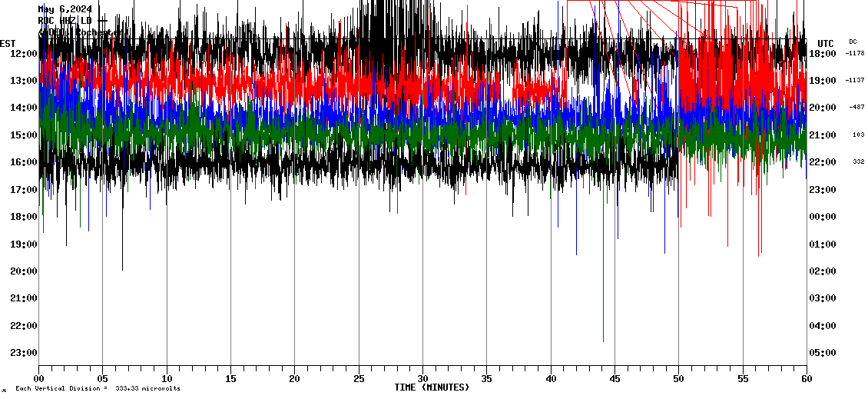Image resolution: width=868 pixels, height=399 pixels.
Task: Click the 20:00 label in EST column
Action: (x=24, y=271)
